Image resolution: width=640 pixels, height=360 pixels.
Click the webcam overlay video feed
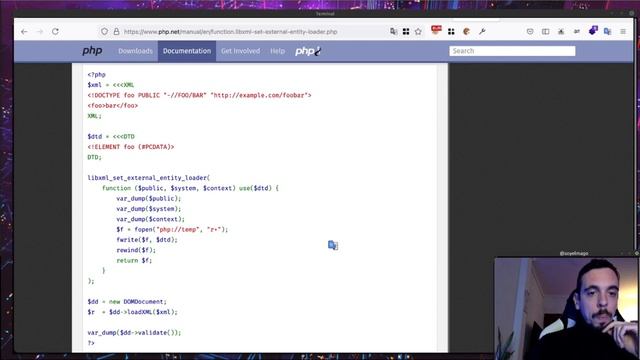pos(567,309)
